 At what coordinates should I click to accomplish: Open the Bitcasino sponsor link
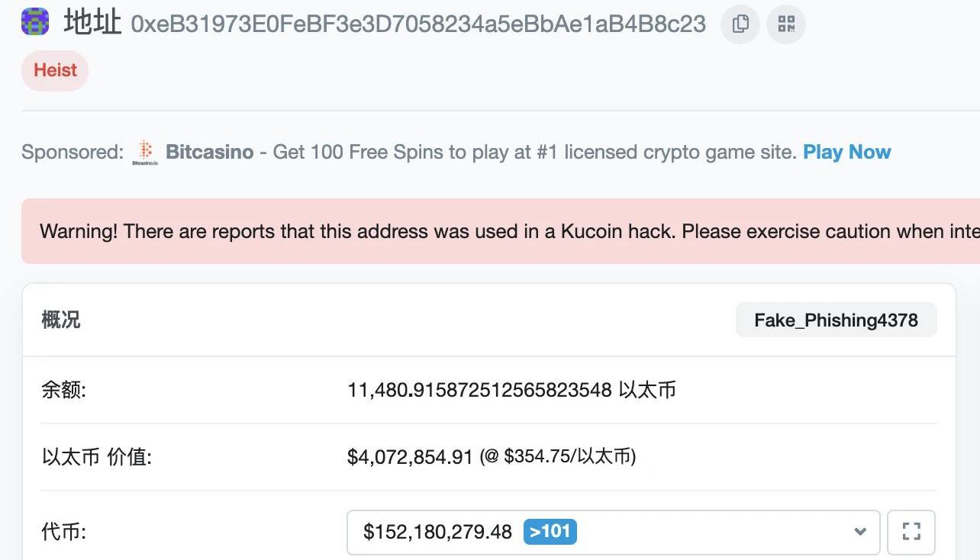(x=209, y=152)
